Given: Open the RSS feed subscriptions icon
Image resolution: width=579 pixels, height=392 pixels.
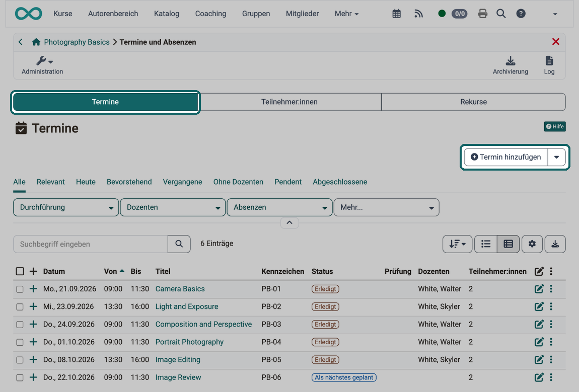Looking at the screenshot, I should pyautogui.click(x=418, y=14).
